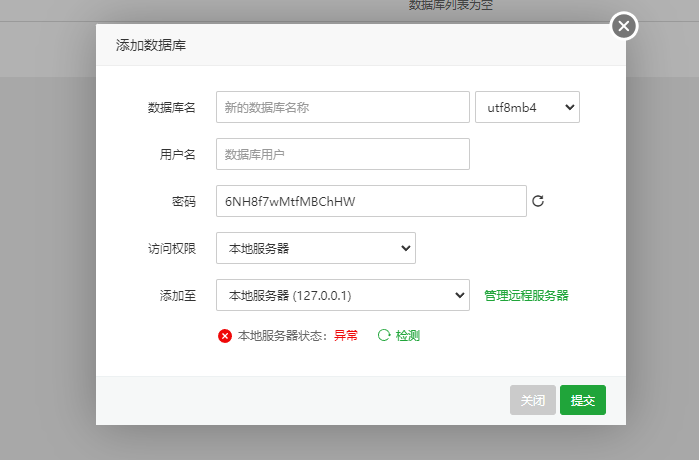This screenshot has height=460, width=699.
Task: Click the 关闭 button
Action: point(533,400)
